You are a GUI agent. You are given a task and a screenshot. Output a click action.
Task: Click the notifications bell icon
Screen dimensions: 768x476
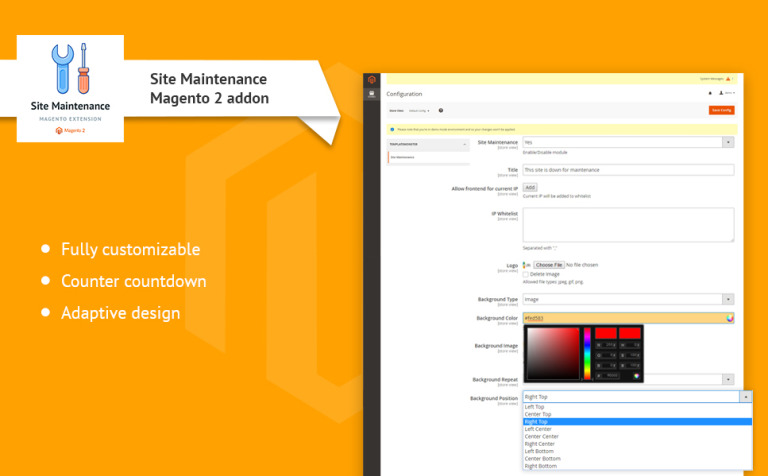[x=710, y=93]
